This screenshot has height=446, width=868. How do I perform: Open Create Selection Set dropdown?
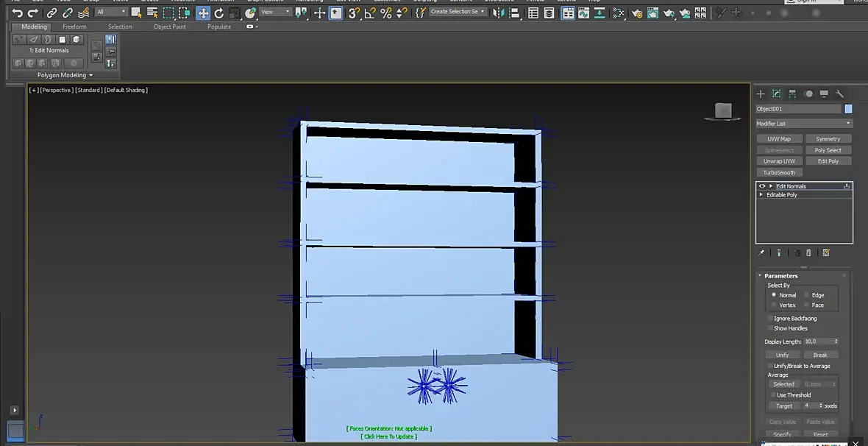tap(458, 12)
